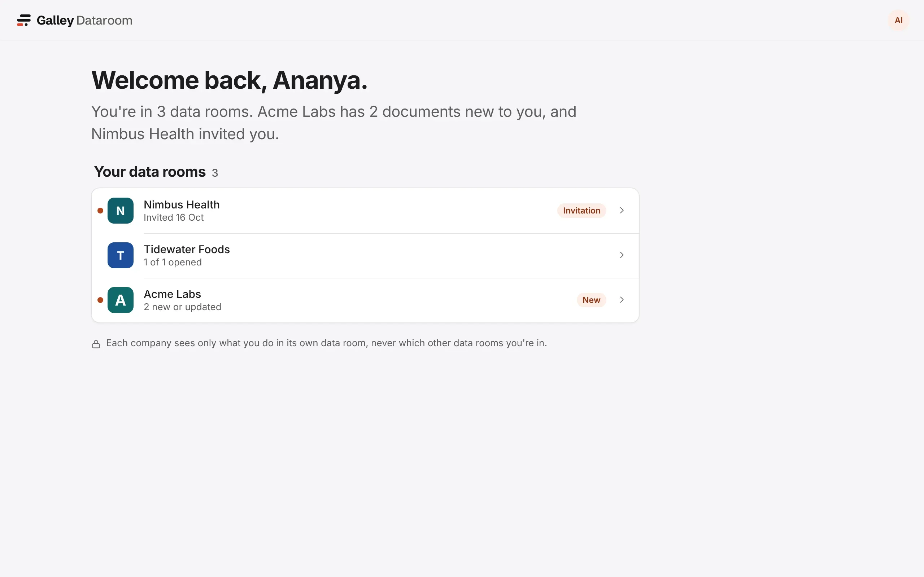Click the Nimbus Health N tile icon
924x577 pixels.
(120, 211)
